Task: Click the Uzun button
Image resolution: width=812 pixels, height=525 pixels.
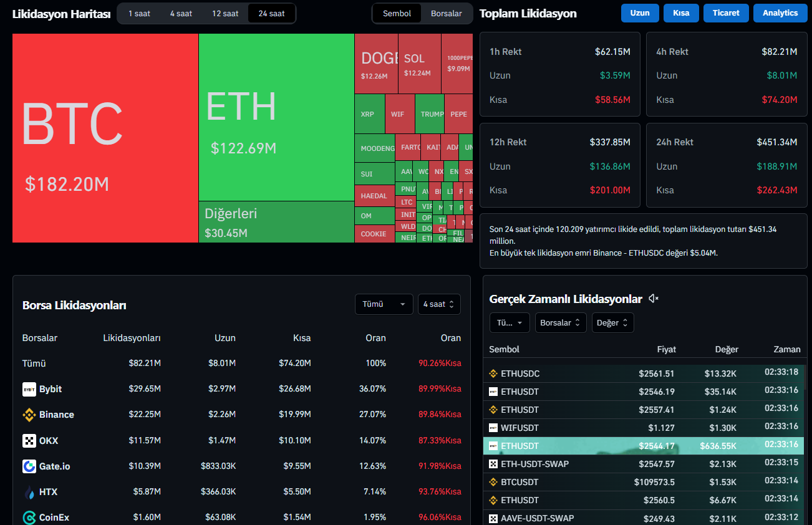Action: point(639,13)
